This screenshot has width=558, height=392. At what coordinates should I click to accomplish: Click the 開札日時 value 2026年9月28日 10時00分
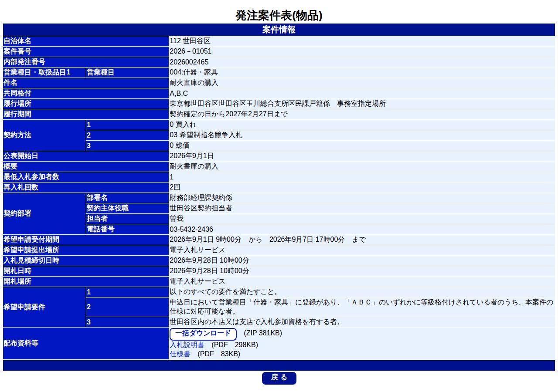point(209,271)
